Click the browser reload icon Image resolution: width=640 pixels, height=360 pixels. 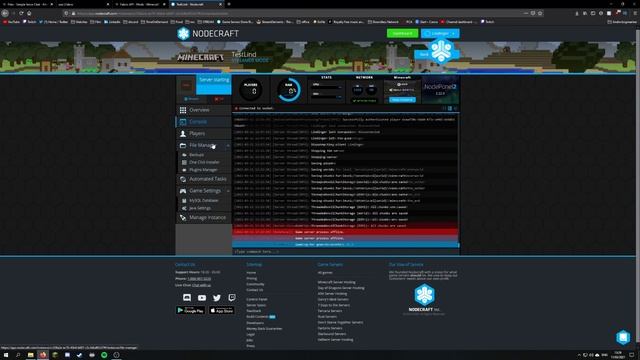(x=21, y=13)
